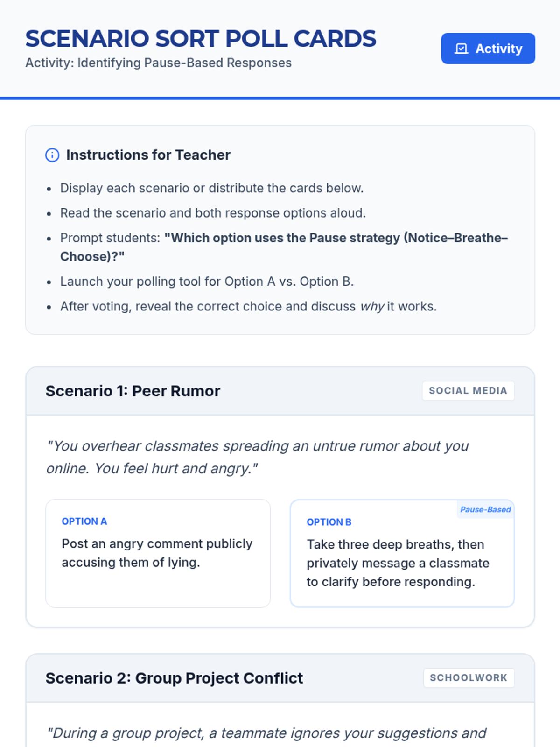The image size is (560, 747).
Task: Click the bold Pause strategy prompt text
Action: [284, 247]
